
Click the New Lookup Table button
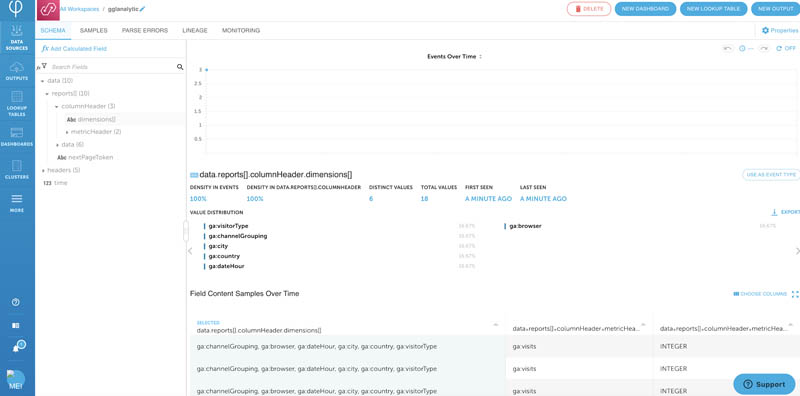click(x=714, y=9)
